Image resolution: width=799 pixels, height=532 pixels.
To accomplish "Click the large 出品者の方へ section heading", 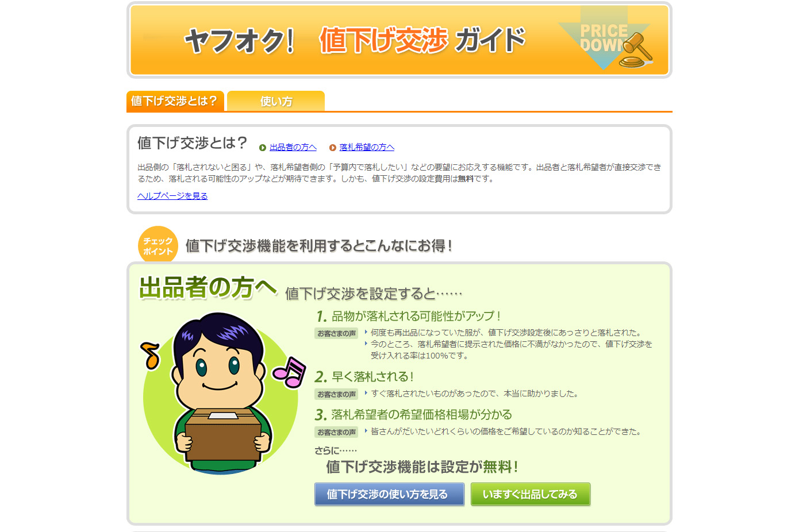I will 208,288.
